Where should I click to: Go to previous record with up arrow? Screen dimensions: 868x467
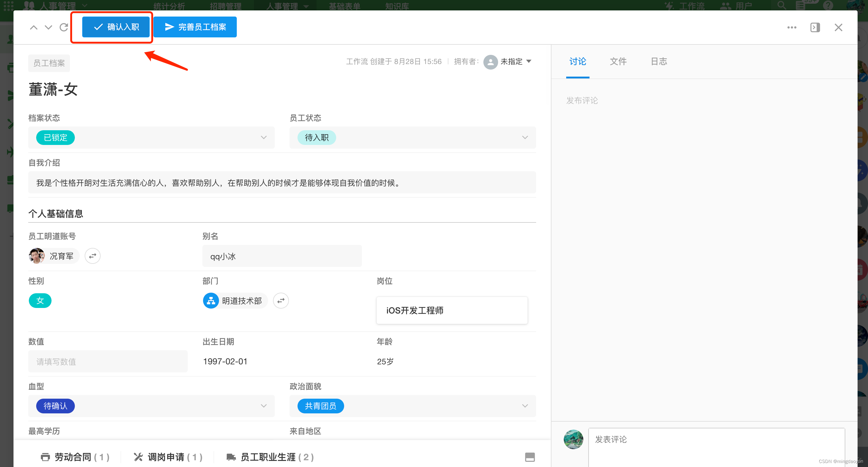[34, 27]
